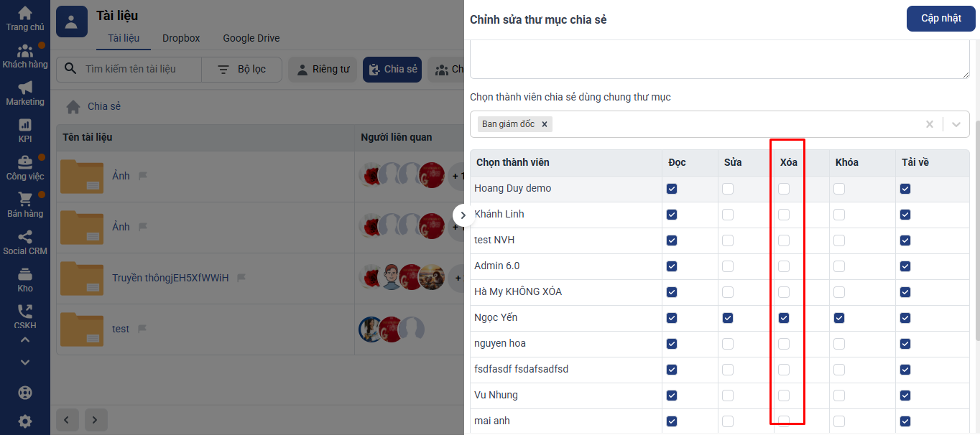Click the Cập nhật button
Viewport: 980px width, 435px height.
tap(940, 19)
